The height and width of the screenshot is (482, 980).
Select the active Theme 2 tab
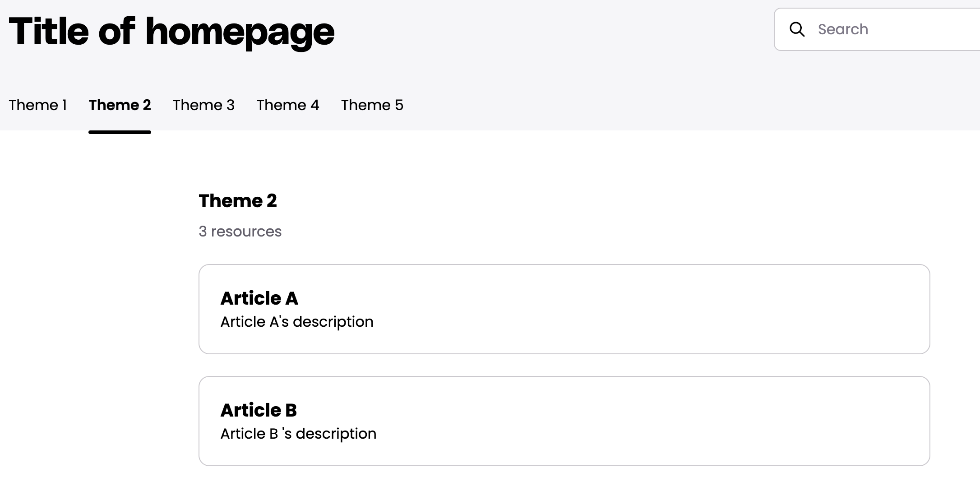120,105
